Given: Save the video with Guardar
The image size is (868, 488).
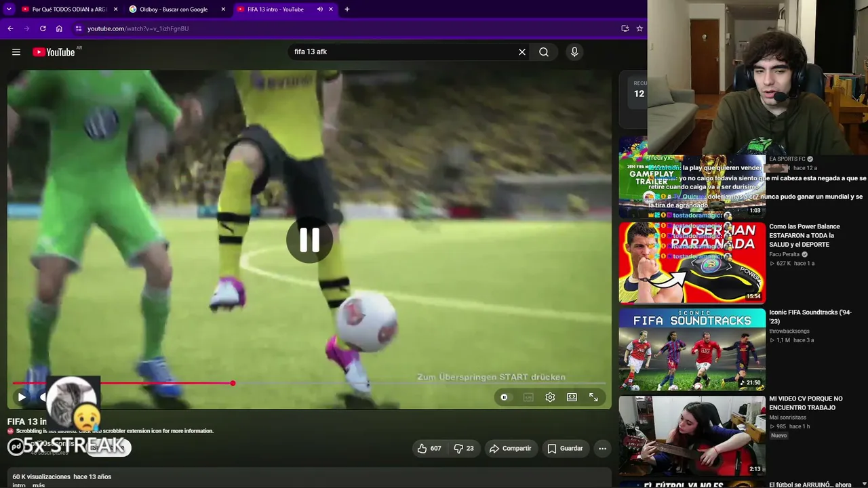Looking at the screenshot, I should [565, 448].
